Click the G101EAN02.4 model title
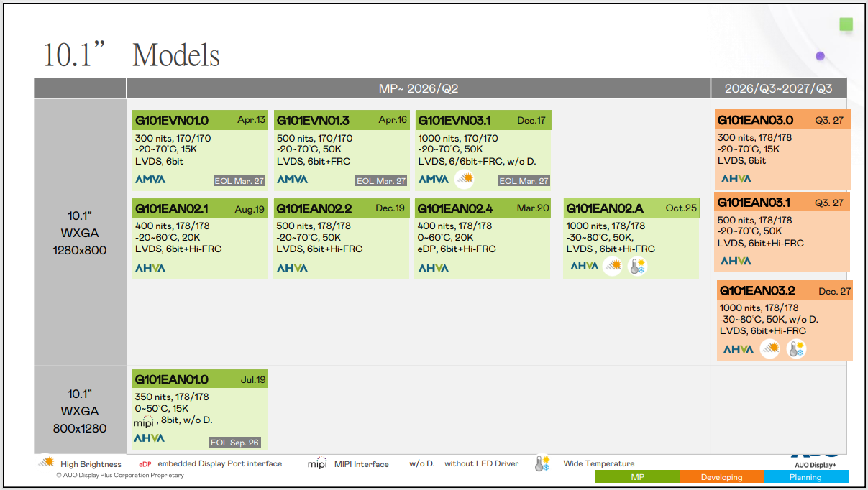The width and height of the screenshot is (868, 490). point(455,208)
